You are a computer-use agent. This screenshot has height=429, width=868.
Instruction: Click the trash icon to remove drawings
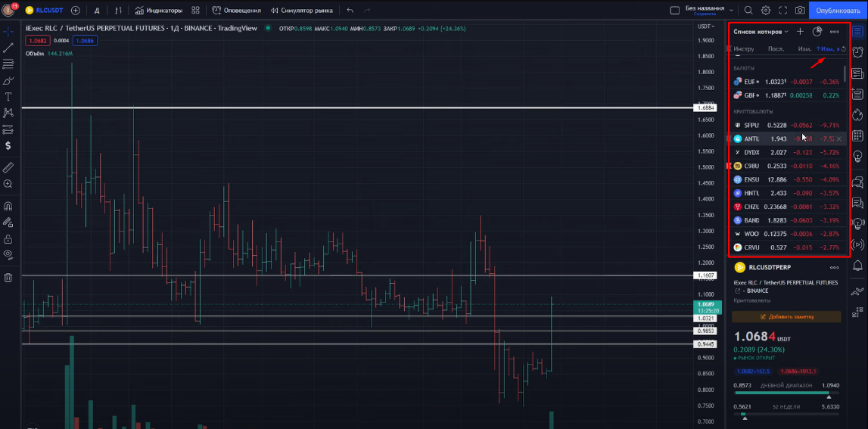(x=8, y=278)
